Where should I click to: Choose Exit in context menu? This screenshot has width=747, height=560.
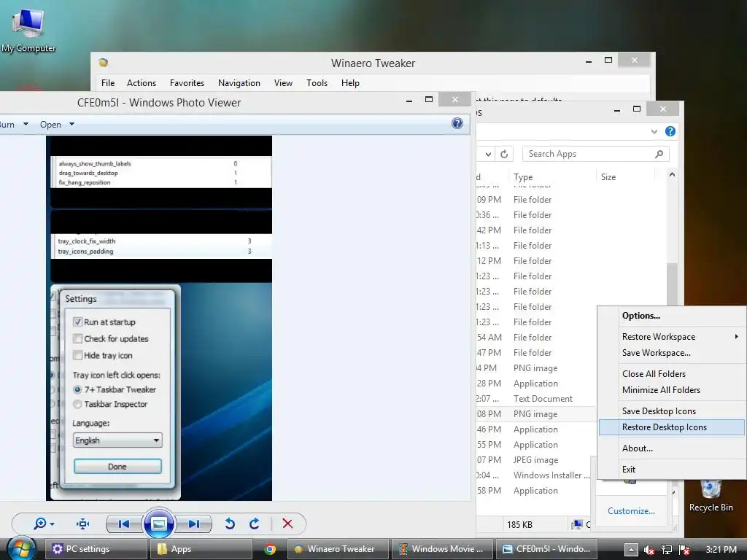pos(672,469)
